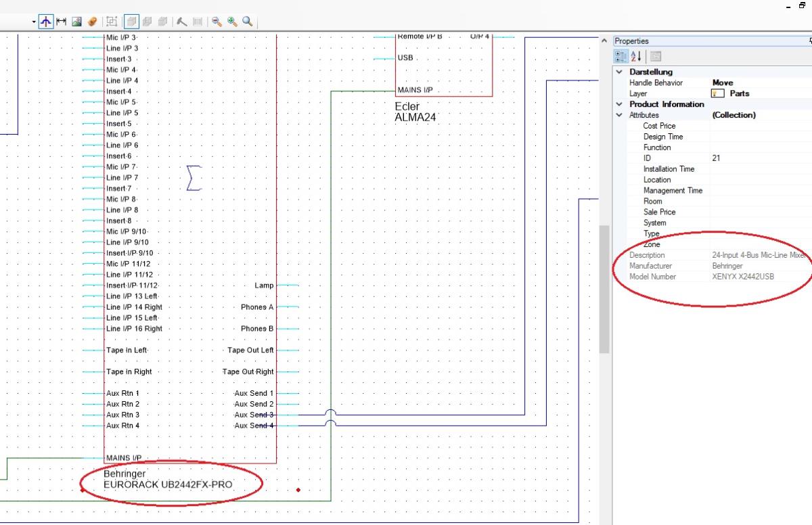
Task: Click the Property Pages icon in Properties
Action: 656,56
